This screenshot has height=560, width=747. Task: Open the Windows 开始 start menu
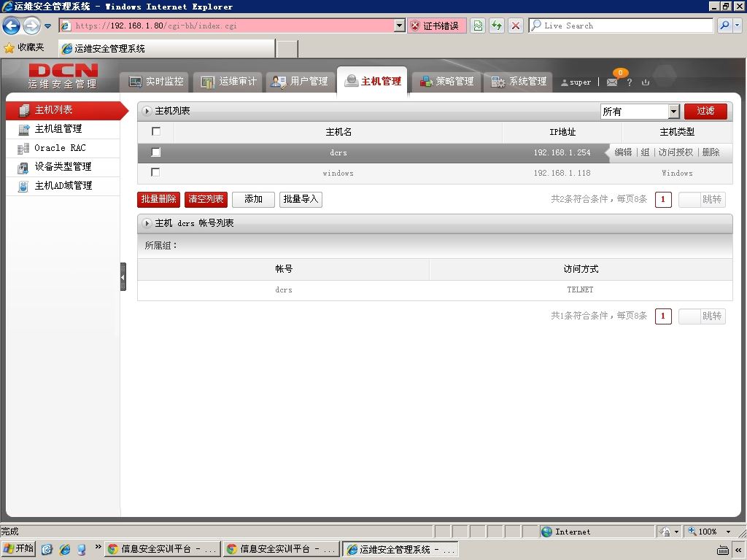(18, 549)
